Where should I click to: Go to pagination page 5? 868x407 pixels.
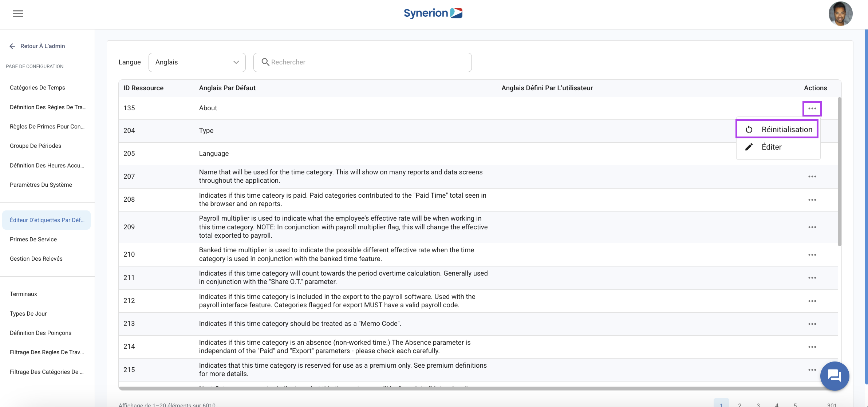click(x=795, y=404)
